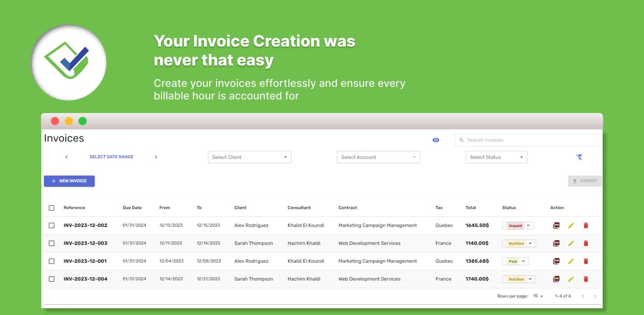Image resolution: width=644 pixels, height=315 pixels.
Task: Change the Unpaid status for INV-2023-12-002
Action: click(518, 226)
